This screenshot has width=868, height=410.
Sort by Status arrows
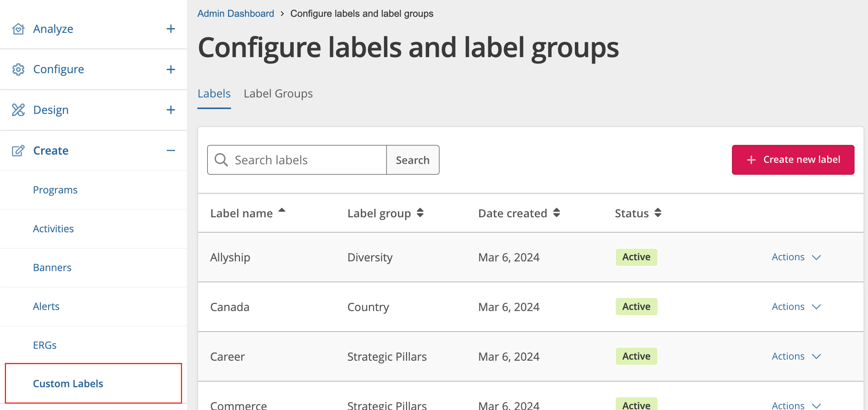658,213
